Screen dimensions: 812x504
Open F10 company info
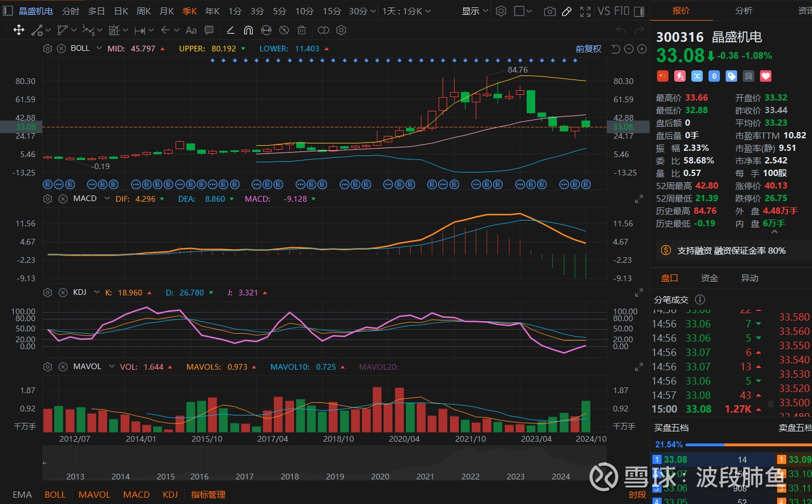(x=622, y=11)
